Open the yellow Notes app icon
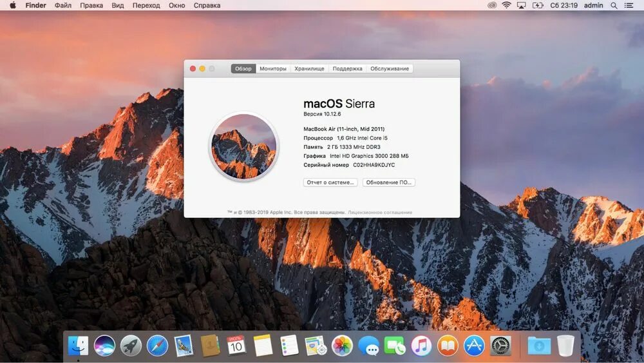 tap(263, 346)
